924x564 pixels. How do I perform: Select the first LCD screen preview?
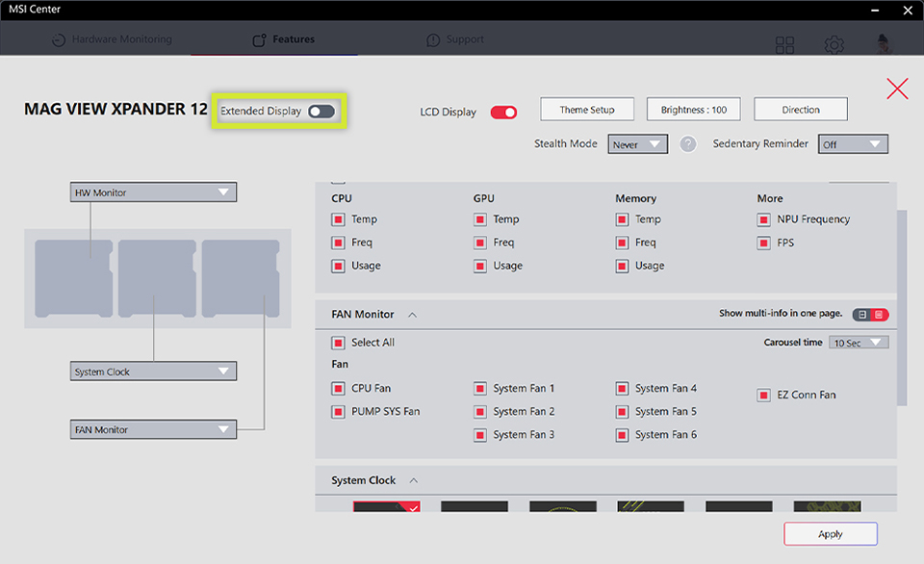(74, 278)
